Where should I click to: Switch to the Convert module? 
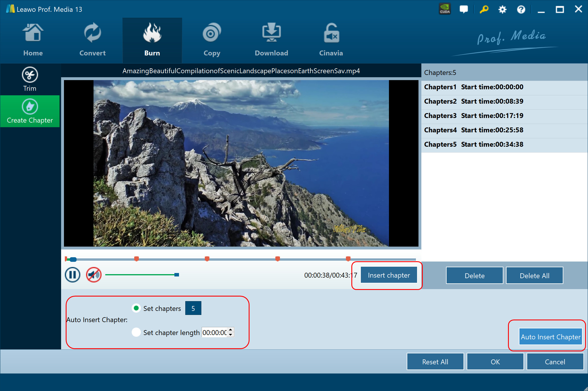pyautogui.click(x=92, y=40)
